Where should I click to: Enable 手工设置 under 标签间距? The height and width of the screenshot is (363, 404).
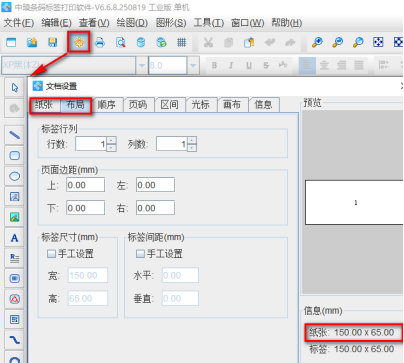[140, 254]
